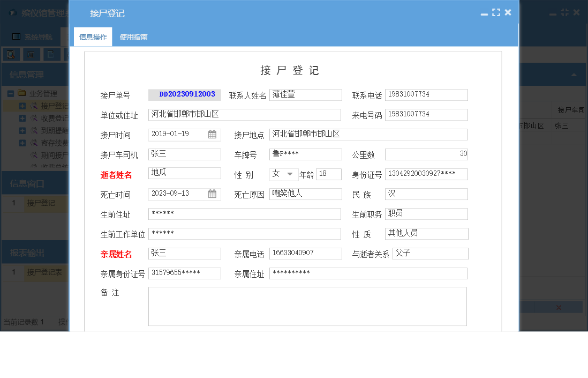Click the 业务管理 folder icon
Viewport: 588px width, 378px height.
(x=21, y=93)
